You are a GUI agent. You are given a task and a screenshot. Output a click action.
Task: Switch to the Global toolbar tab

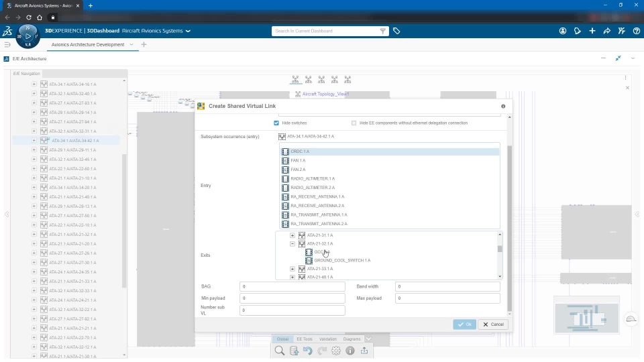[282, 339]
